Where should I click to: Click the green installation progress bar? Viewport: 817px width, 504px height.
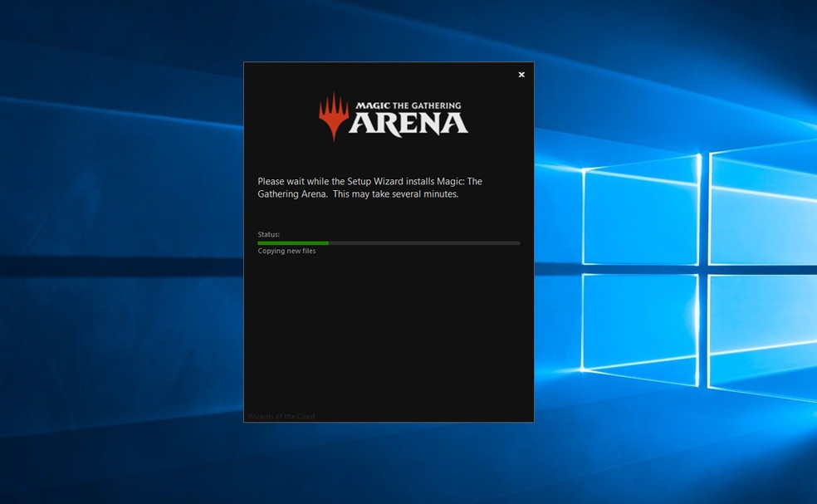[389, 243]
